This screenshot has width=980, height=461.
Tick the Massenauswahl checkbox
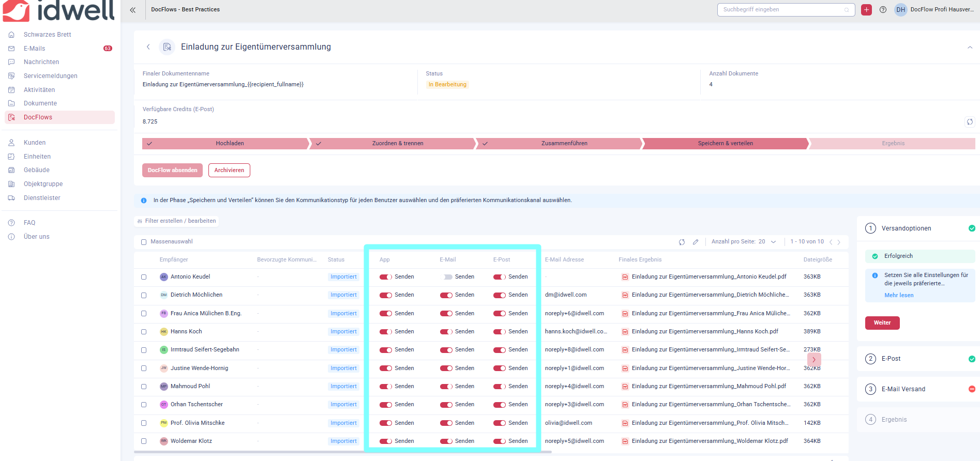pos(144,242)
